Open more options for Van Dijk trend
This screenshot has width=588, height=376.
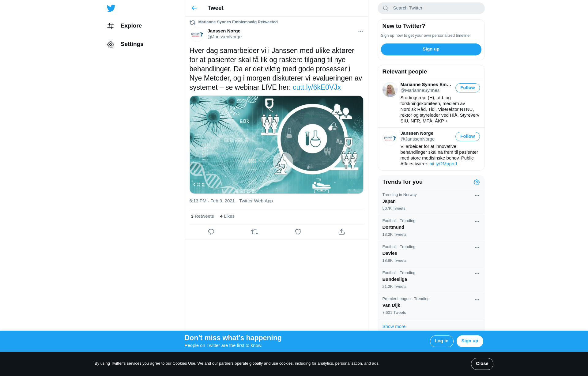tap(477, 299)
